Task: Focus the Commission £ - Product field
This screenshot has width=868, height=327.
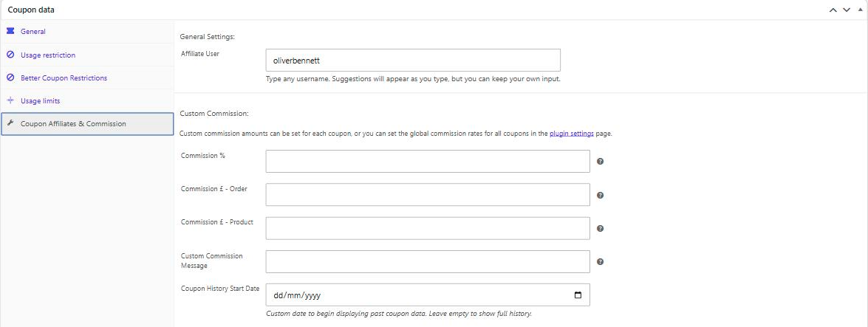Action: pyautogui.click(x=428, y=228)
